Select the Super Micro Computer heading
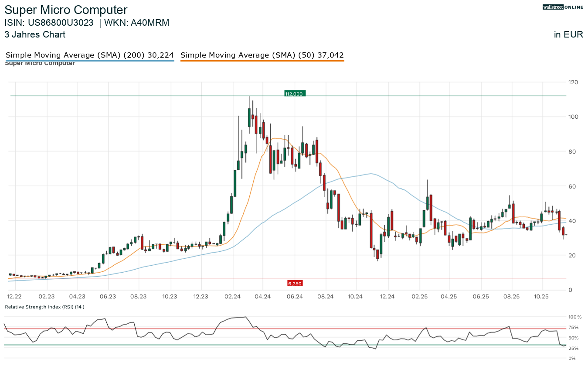The width and height of the screenshot is (588, 370). click(66, 10)
